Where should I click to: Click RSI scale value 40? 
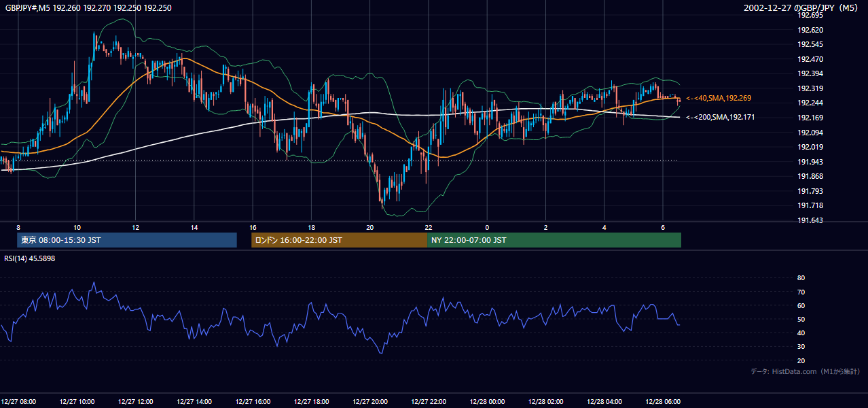coord(801,333)
